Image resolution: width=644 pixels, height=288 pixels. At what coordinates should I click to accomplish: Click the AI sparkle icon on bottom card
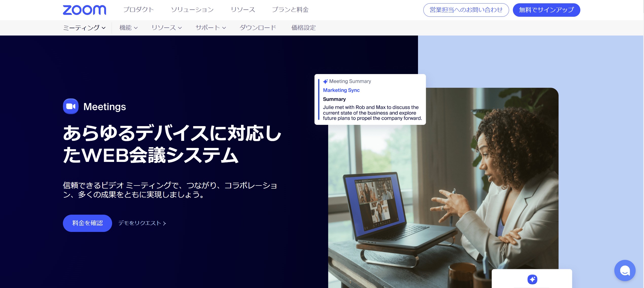coord(532,279)
